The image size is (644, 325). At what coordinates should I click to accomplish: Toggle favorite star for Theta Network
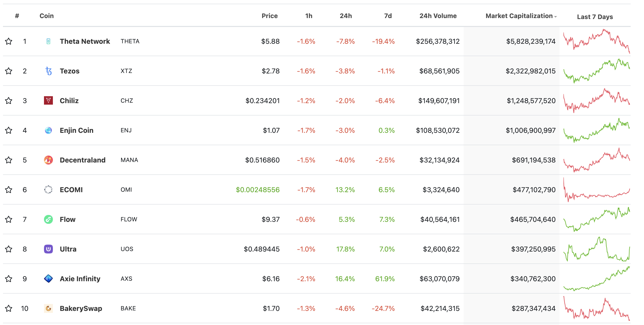click(9, 41)
